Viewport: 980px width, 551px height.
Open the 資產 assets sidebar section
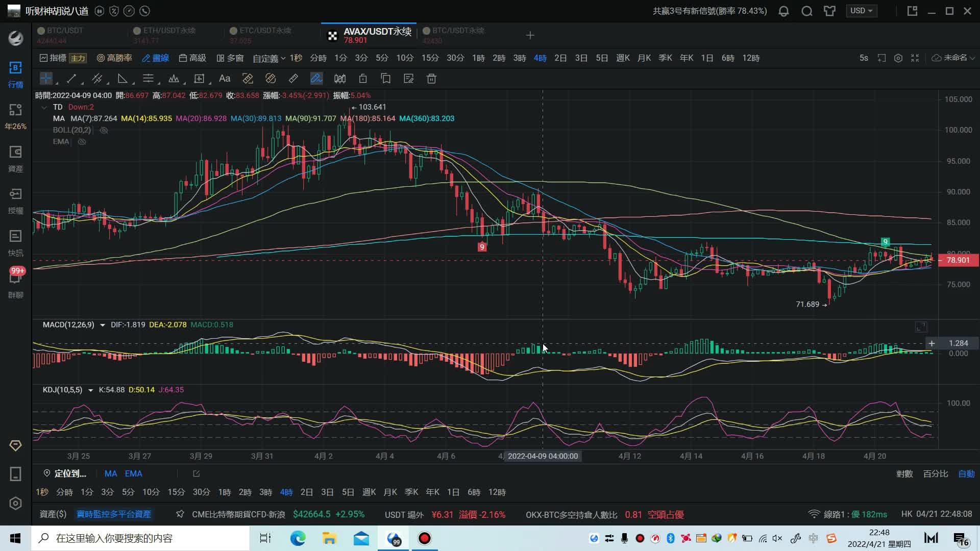click(15, 159)
